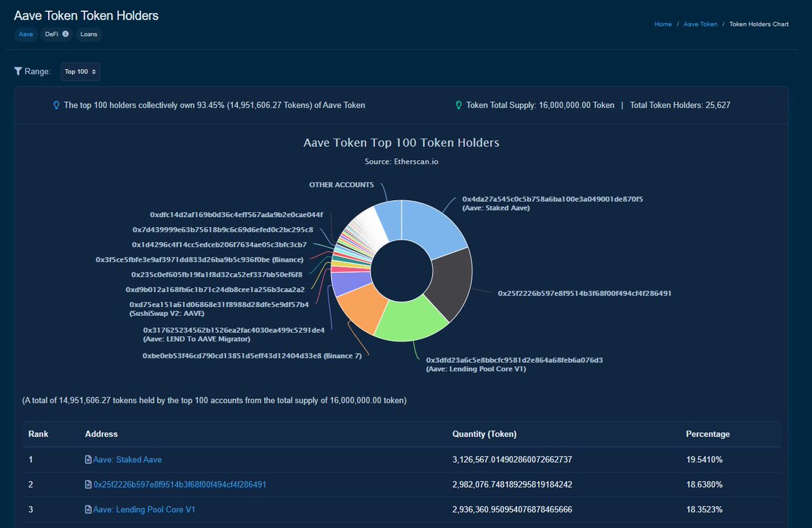The height and width of the screenshot is (528, 812).
Task: Click the contract icon next to Lending Pool Core V1
Action: click(x=88, y=509)
